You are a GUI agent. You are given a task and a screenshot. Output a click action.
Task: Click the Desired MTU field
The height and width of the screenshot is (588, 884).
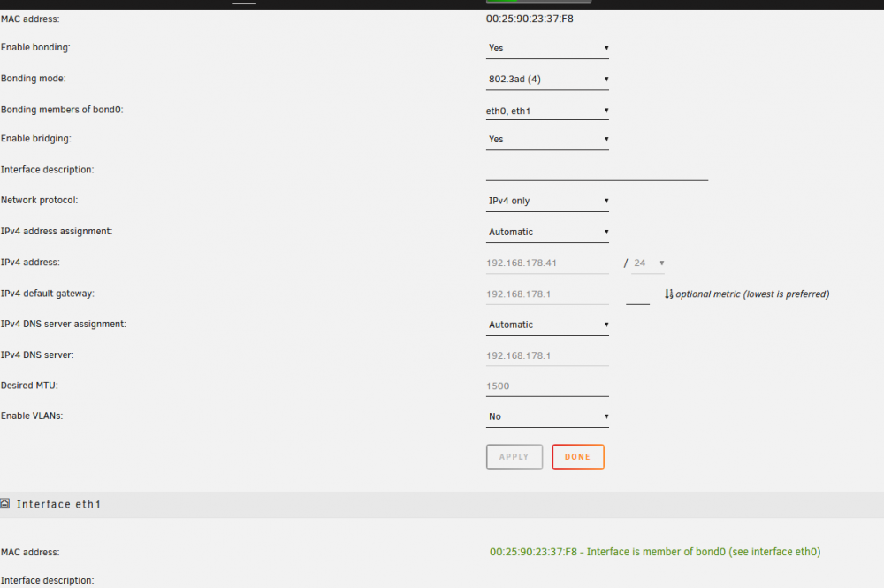547,386
